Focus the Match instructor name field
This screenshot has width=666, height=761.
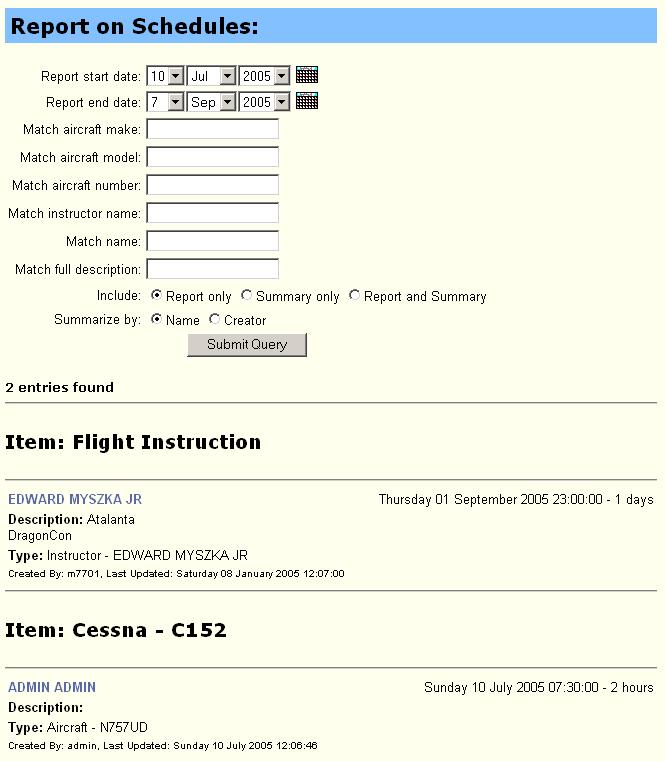213,213
